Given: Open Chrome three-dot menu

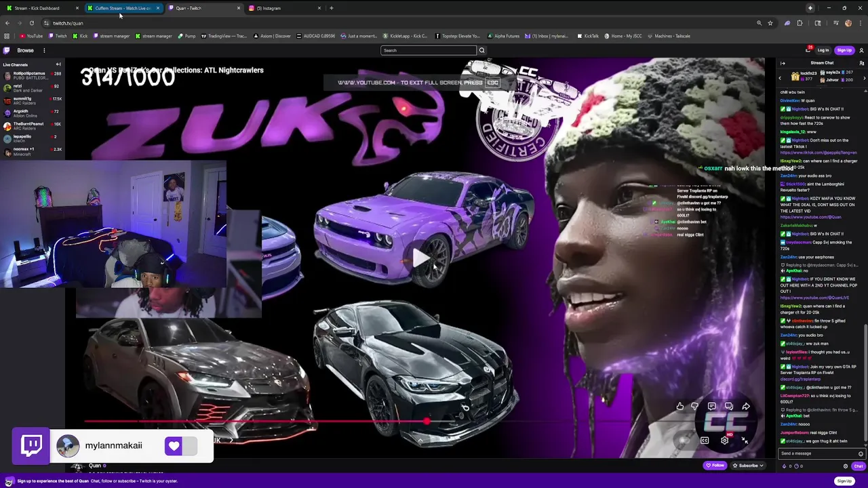Looking at the screenshot, I should [861, 23].
